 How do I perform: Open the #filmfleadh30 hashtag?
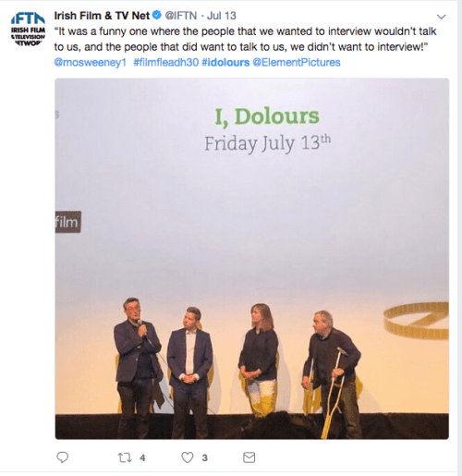coord(166,62)
